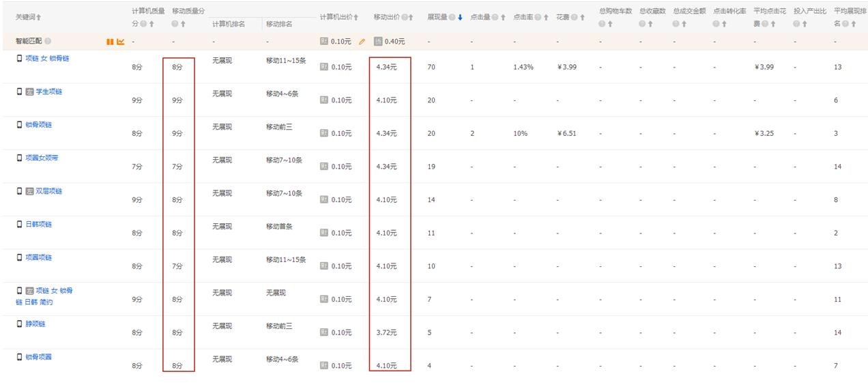Open the trend chart for 智能匹配
The image size is (868, 385).
[x=121, y=42]
